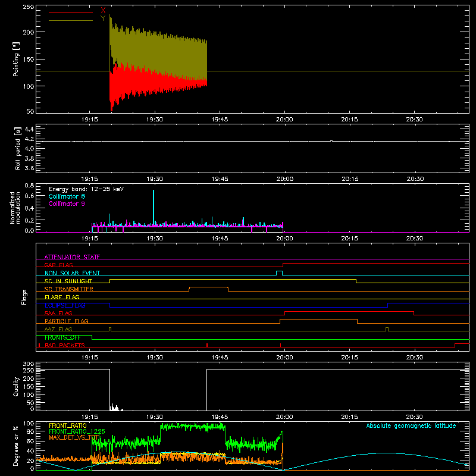Click the olive 'Y' legend label
The width and height of the screenshot is (476, 476).
click(103, 18)
